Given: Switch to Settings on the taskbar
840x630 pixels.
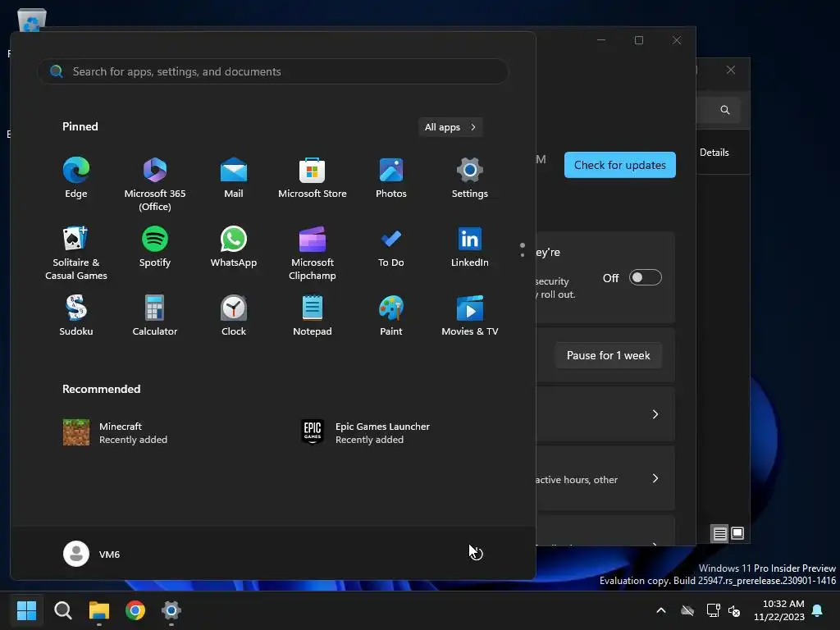Looking at the screenshot, I should [x=171, y=610].
